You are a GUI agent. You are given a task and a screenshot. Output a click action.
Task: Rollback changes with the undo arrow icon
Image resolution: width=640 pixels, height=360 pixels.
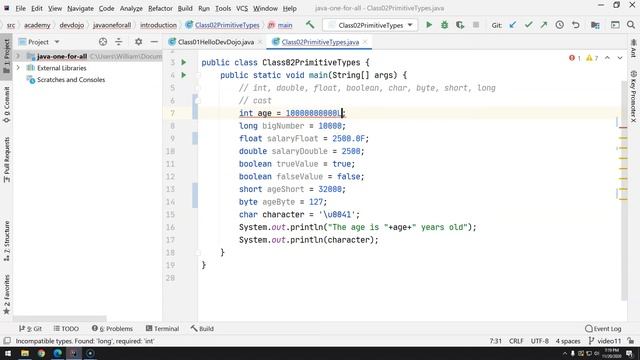coord(576,25)
